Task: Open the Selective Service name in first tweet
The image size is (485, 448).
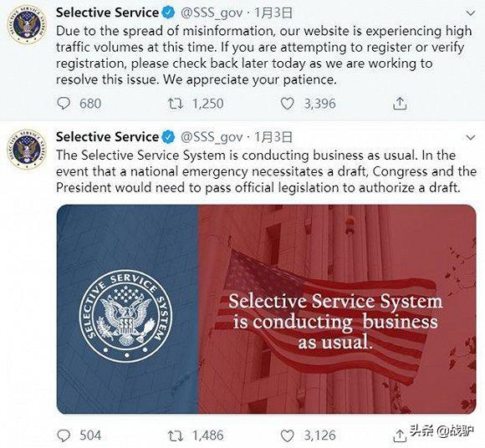Action: coord(107,13)
